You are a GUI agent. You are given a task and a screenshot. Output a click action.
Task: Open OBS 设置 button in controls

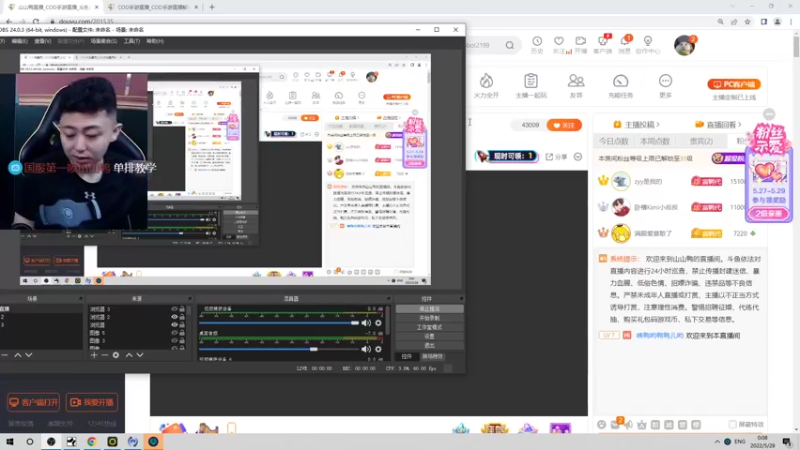pos(429,336)
